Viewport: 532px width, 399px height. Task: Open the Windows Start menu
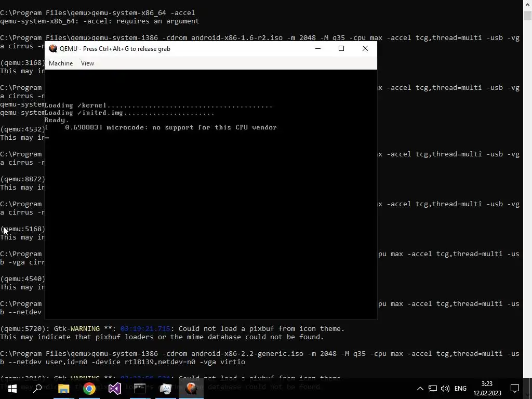click(12, 389)
